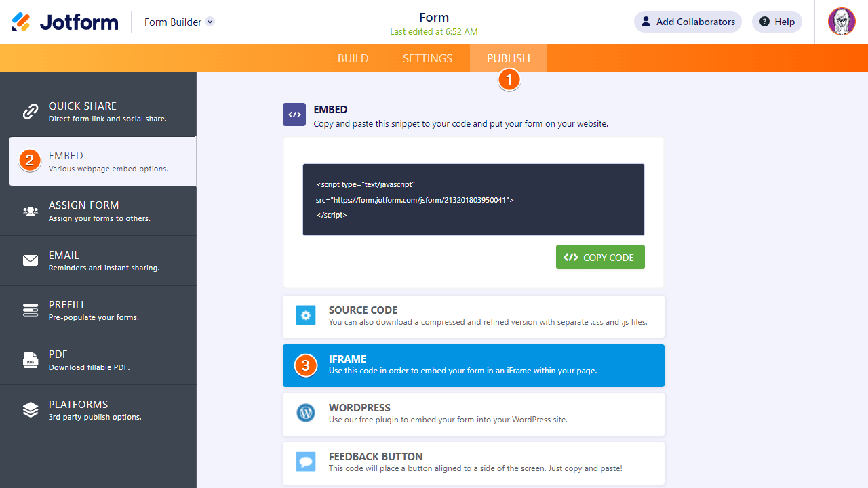Open the Help menu

[x=777, y=22]
